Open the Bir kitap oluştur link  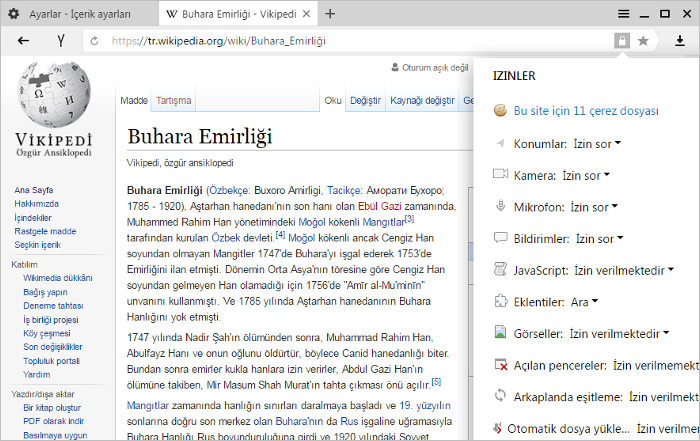pyautogui.click(x=52, y=408)
